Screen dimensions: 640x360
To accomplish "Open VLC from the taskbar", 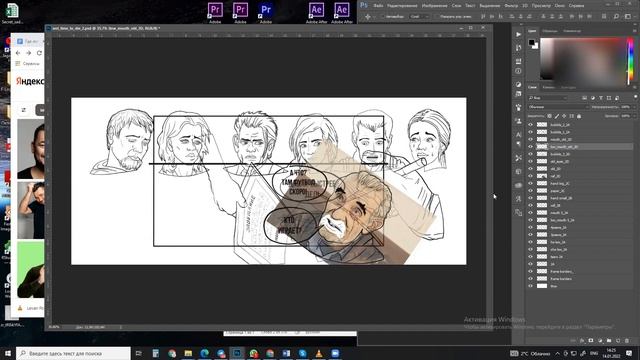I will 319,353.
